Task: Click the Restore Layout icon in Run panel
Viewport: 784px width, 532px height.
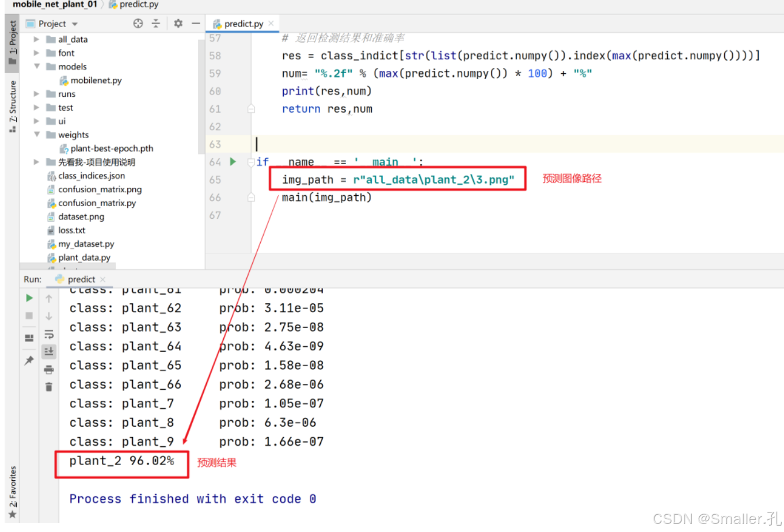Action: point(29,338)
